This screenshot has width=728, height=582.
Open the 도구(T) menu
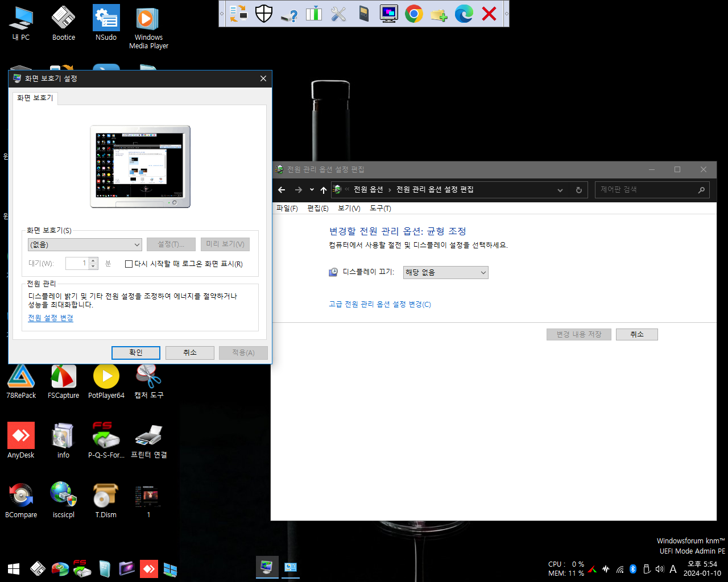[380, 209]
